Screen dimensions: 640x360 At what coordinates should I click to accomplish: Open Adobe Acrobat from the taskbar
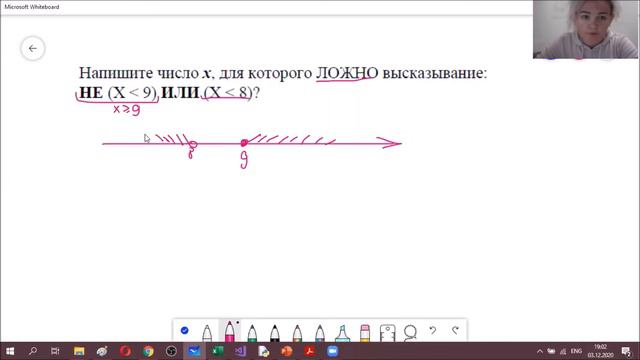(x=309, y=351)
